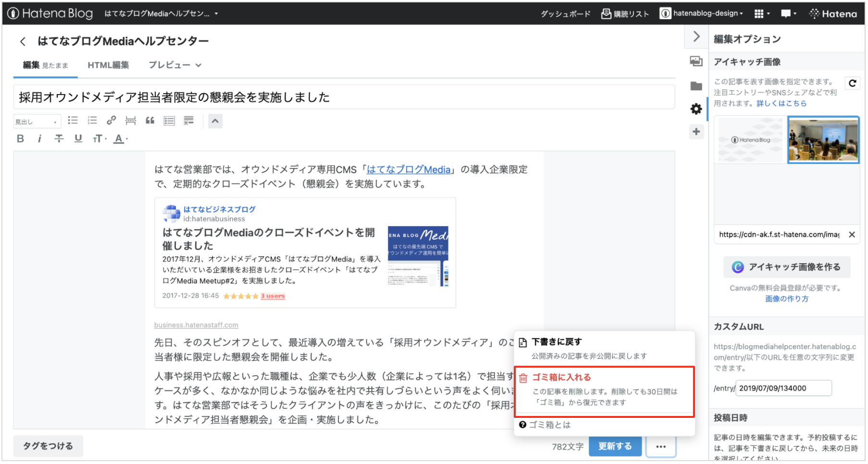This screenshot has width=868, height=464.
Task: Clear the eye-catch image URL
Action: tap(852, 234)
